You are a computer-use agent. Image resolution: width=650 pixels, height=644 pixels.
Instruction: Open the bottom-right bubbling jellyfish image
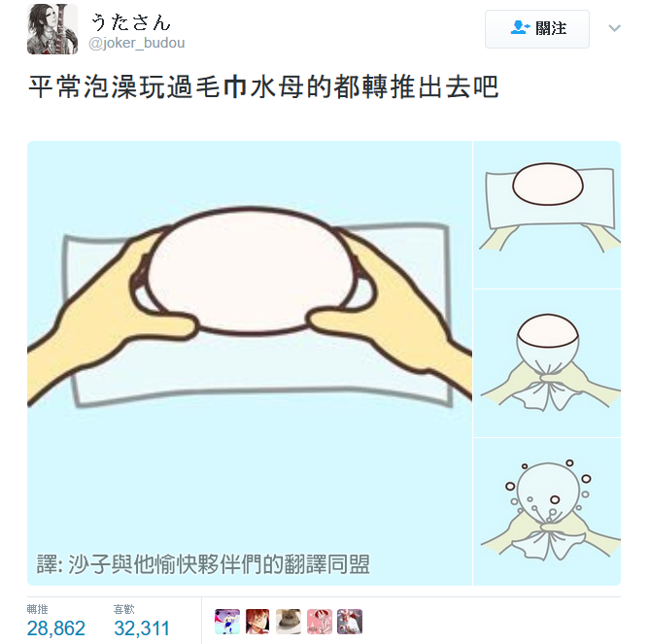pos(547,511)
